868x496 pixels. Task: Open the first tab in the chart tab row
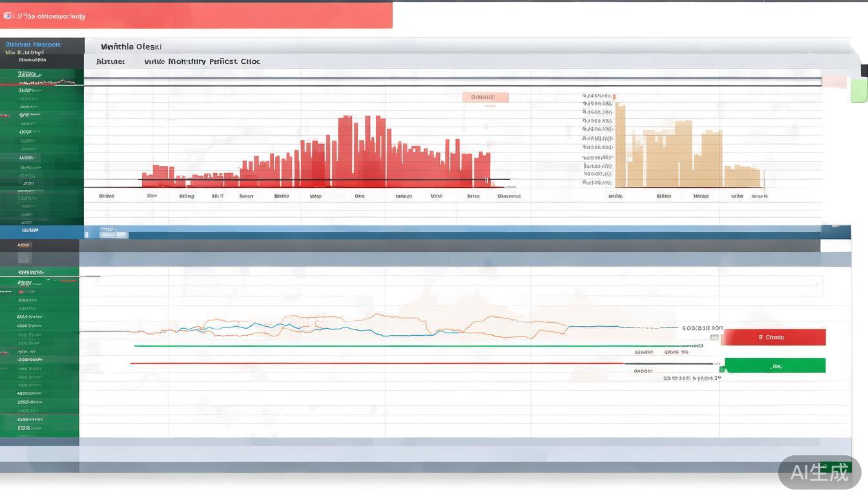[110, 61]
